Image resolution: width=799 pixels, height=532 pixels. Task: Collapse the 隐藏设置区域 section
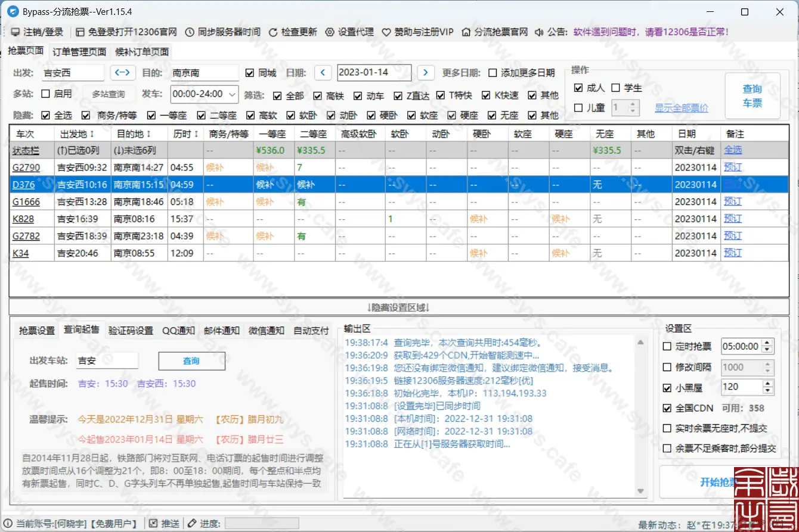pos(399,308)
